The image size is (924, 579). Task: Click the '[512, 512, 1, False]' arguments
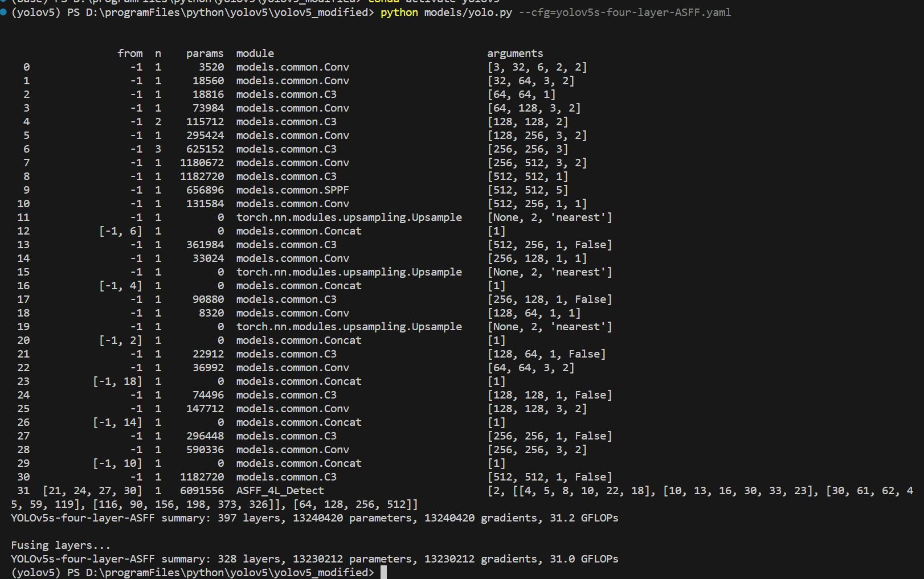pos(550,477)
